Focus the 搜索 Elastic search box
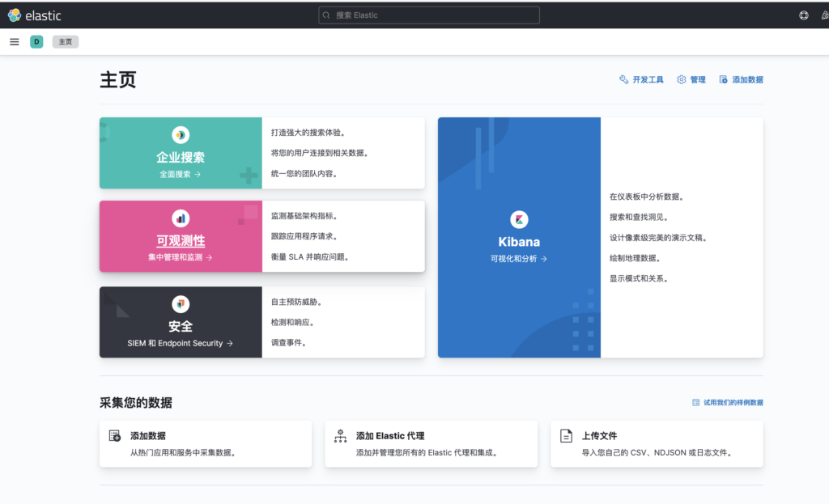 click(x=429, y=15)
